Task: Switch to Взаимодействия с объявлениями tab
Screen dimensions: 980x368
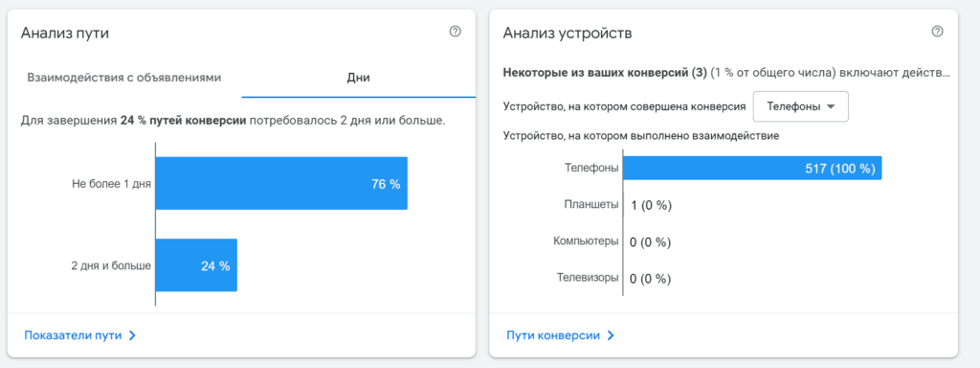Action: 123,79
